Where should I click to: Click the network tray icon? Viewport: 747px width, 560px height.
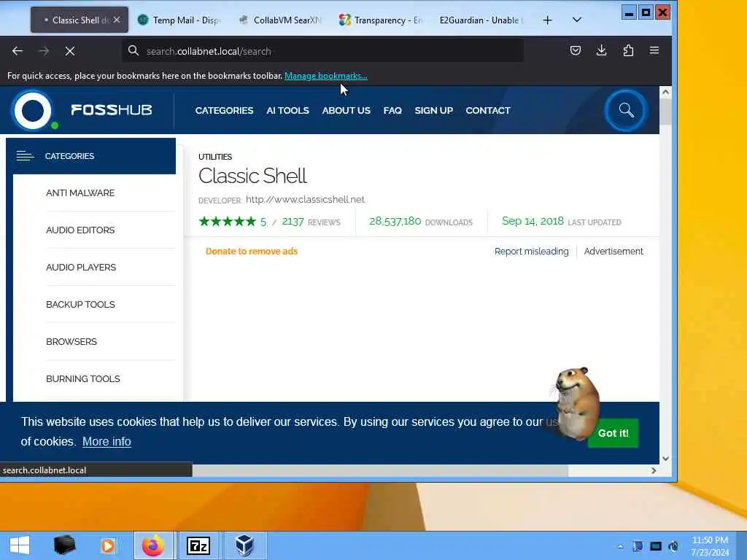pyautogui.click(x=656, y=546)
